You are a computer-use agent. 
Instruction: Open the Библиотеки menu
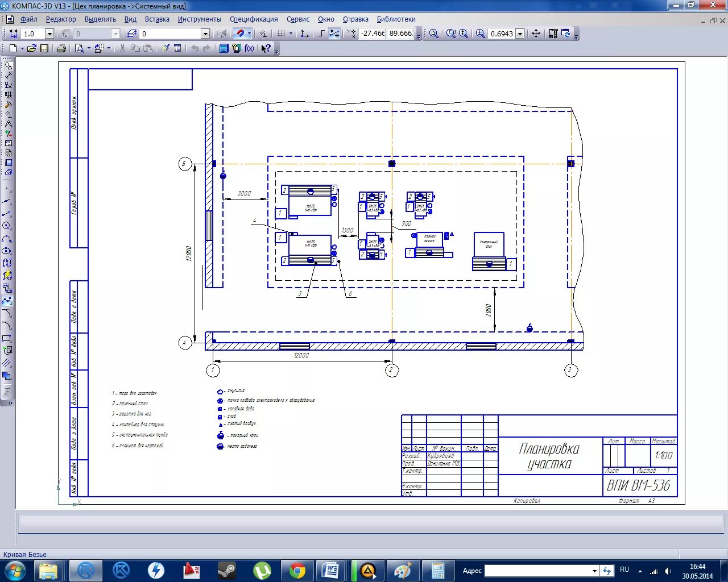[x=396, y=19]
